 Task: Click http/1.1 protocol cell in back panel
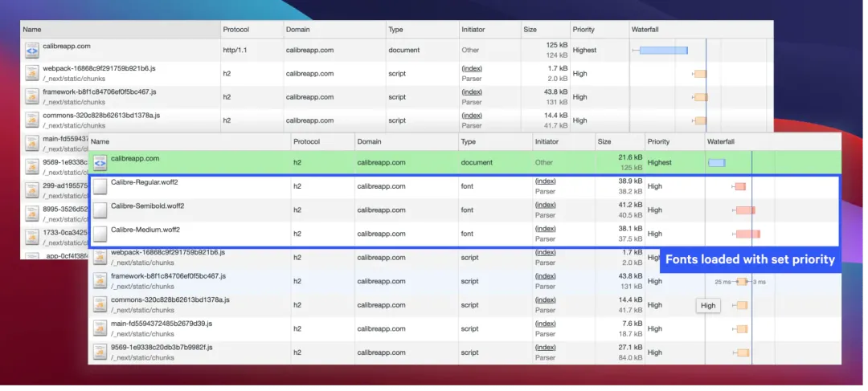click(235, 51)
